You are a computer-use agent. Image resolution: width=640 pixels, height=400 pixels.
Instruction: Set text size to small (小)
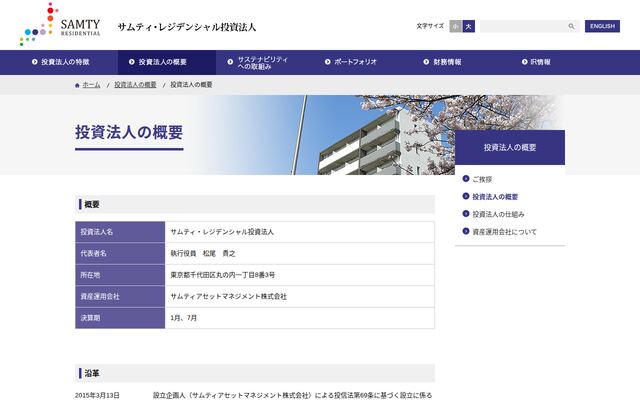456,26
